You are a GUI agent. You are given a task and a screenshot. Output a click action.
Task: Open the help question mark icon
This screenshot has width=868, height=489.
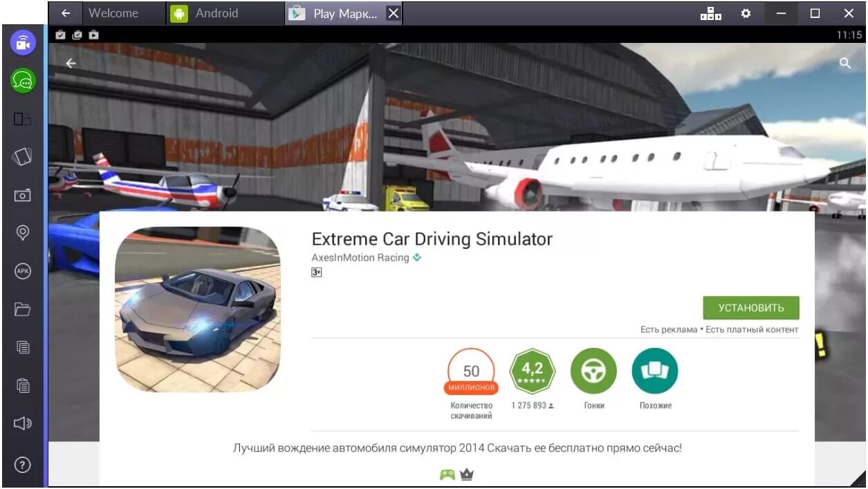click(23, 465)
